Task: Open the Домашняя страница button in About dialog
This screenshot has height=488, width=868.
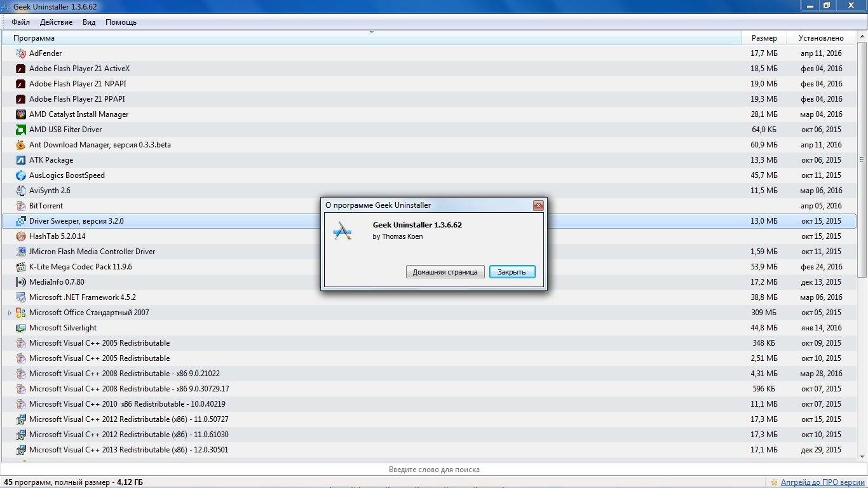Action: tap(445, 272)
